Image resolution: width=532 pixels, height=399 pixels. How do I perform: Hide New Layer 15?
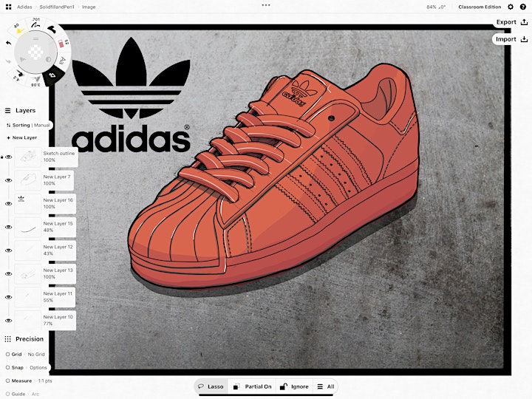tap(9, 228)
